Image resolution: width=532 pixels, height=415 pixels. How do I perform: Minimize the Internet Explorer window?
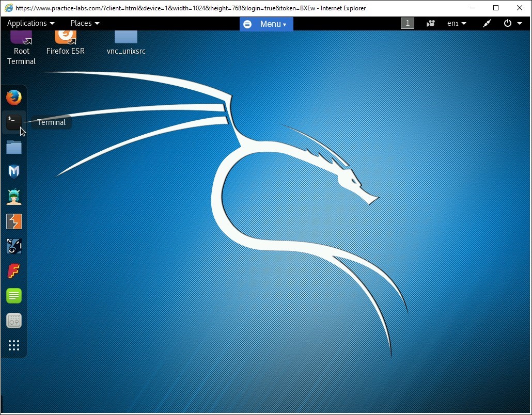pos(473,8)
